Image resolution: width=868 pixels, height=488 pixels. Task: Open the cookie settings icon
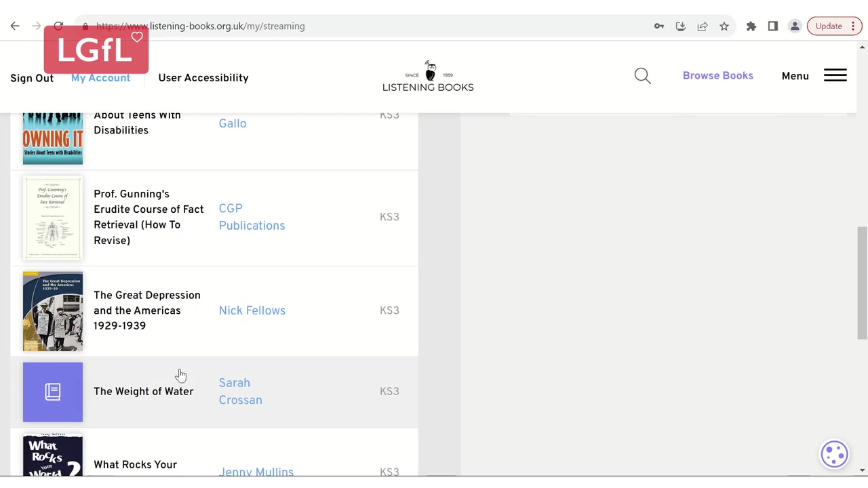[834, 454]
